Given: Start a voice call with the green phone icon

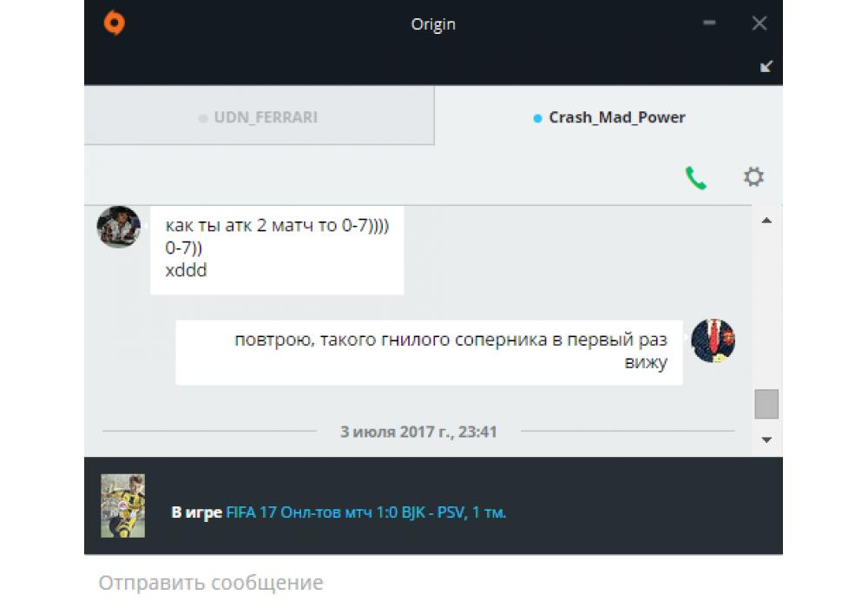Looking at the screenshot, I should 696,178.
